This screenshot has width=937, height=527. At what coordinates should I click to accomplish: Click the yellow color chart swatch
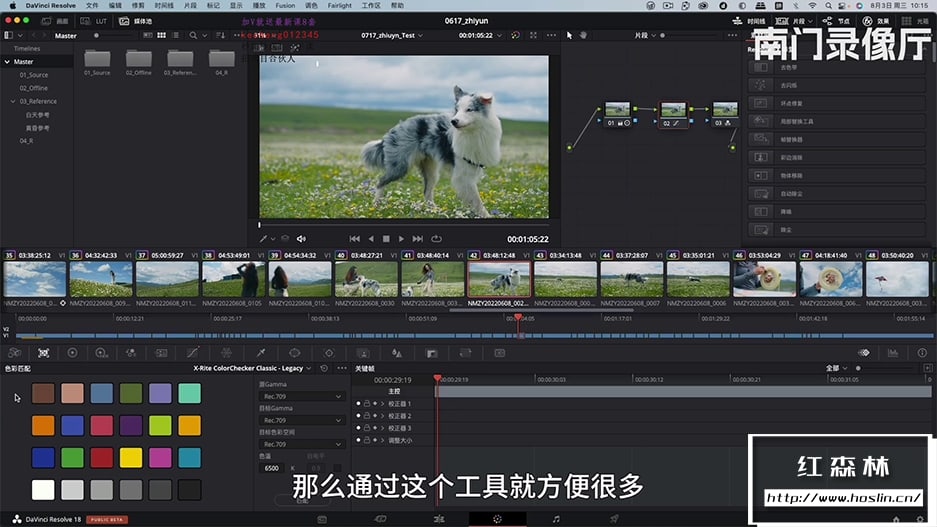coord(131,457)
